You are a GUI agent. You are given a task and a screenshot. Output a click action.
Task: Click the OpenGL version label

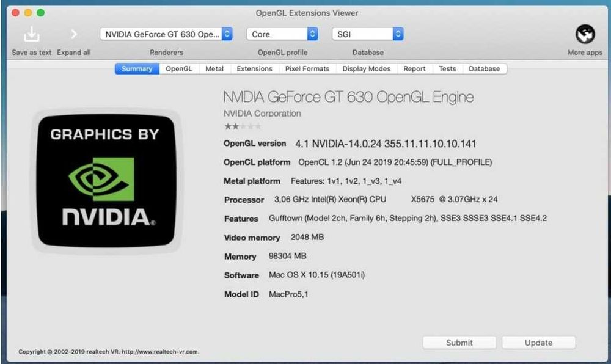[x=255, y=144]
